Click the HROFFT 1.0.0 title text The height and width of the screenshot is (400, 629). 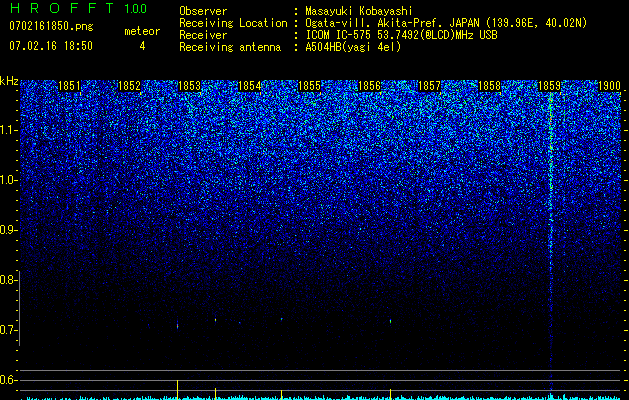[78, 8]
